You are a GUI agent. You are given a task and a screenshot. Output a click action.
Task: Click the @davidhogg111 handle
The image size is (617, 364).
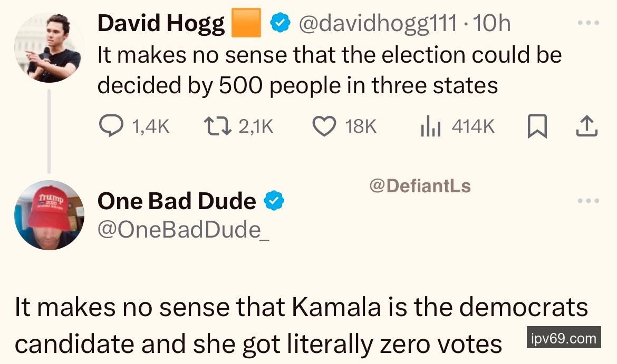pos(378,24)
